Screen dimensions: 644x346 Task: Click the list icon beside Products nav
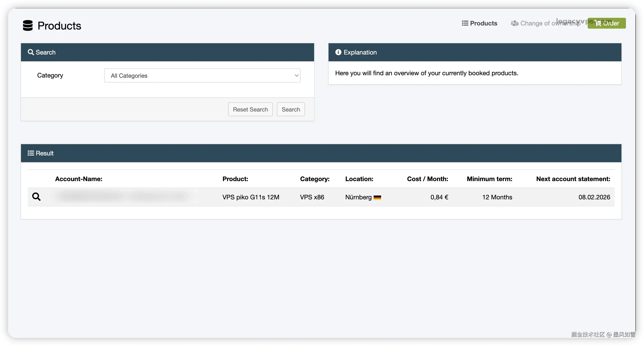(465, 23)
